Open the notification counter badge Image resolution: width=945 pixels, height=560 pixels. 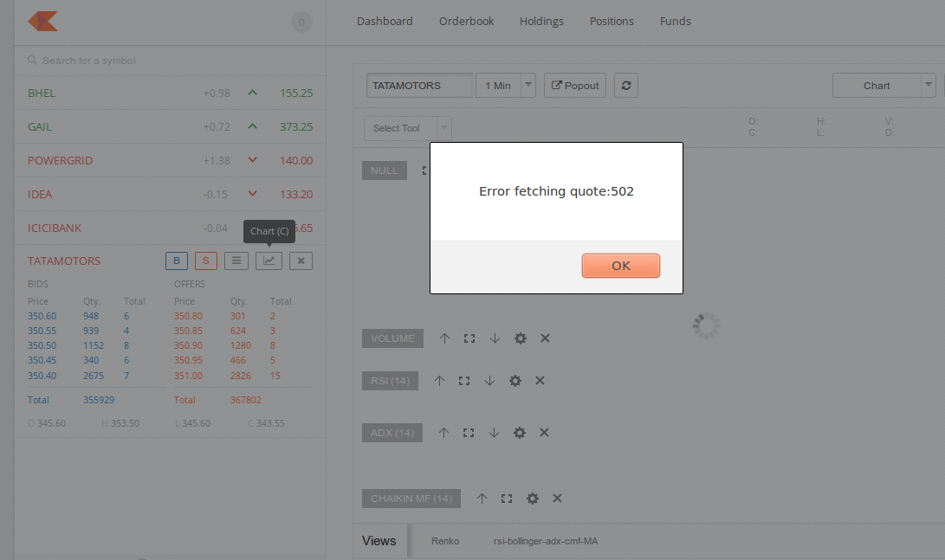click(301, 23)
